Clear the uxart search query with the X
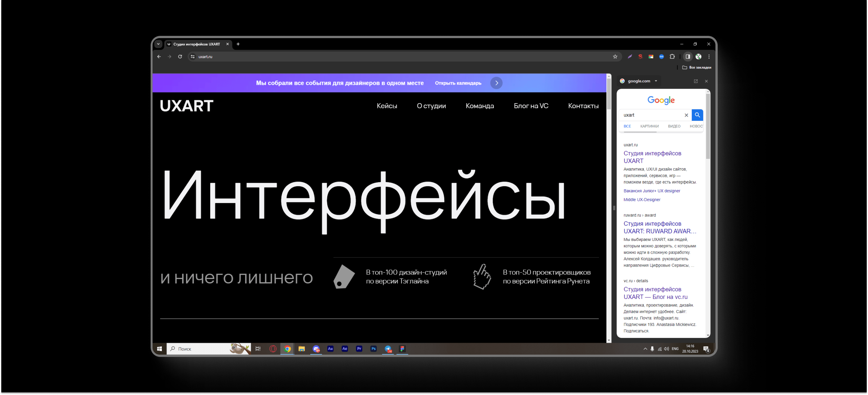 [x=686, y=115]
